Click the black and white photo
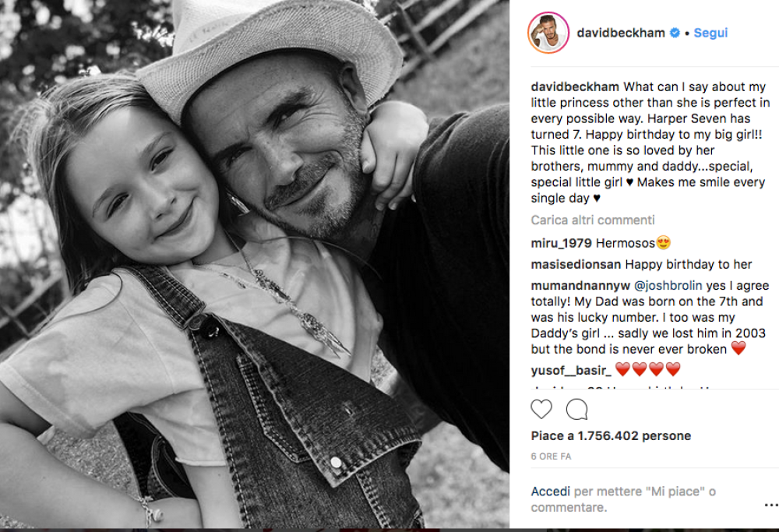 [x=255, y=264]
